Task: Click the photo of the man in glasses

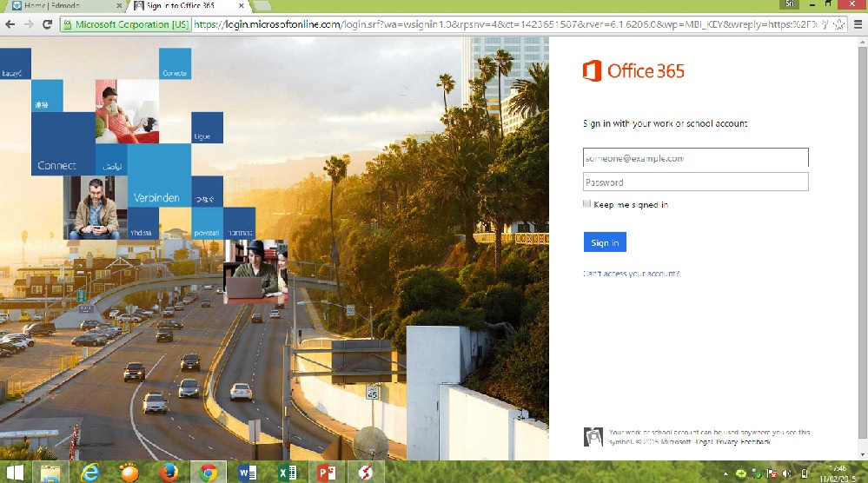Action: 95,208
